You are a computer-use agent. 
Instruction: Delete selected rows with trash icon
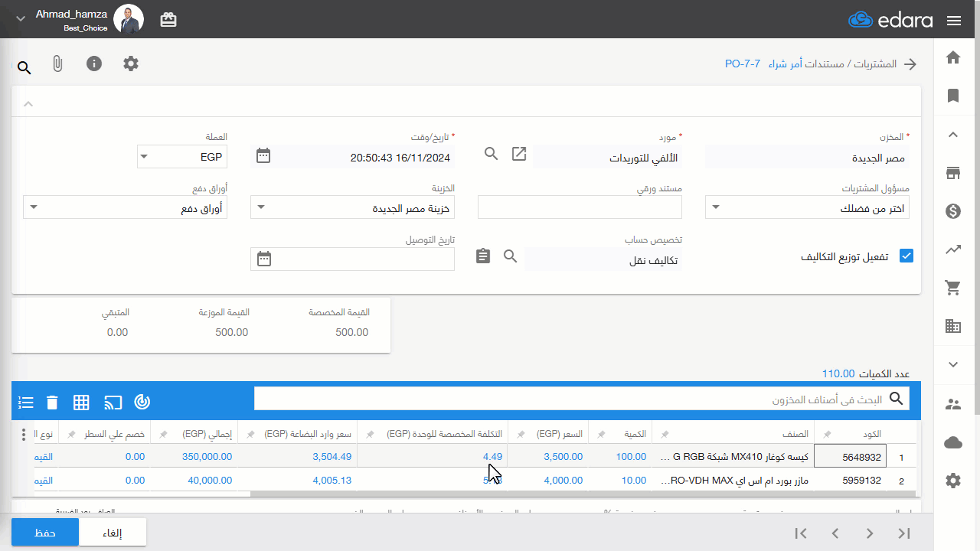[x=52, y=402]
